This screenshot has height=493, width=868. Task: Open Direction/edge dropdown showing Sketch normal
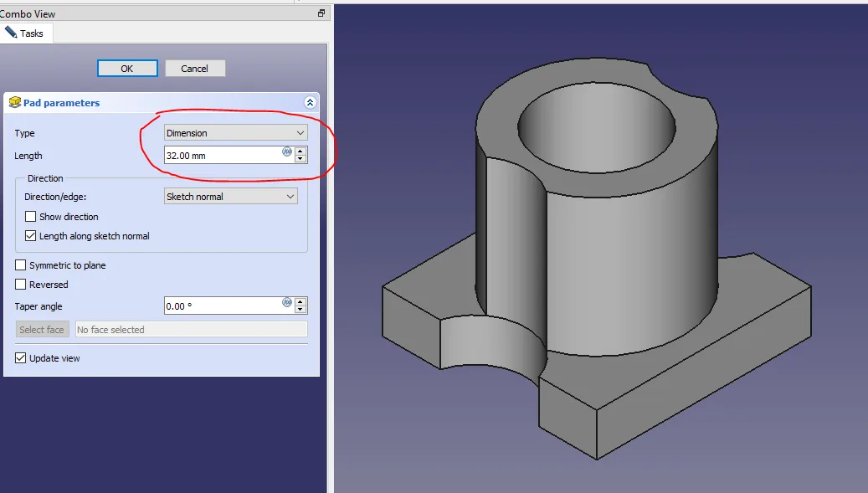[231, 197]
